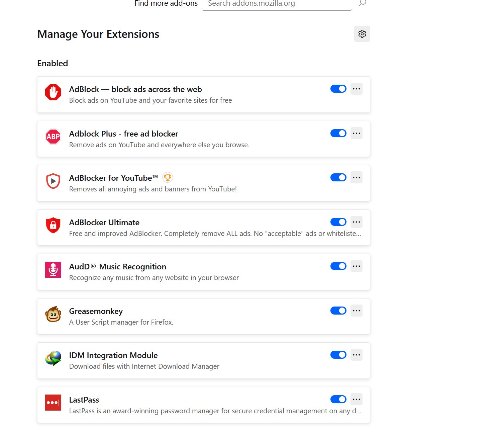Open more options for AdBlocker Ultimate
Screen dimensions: 504x427
coord(357,222)
